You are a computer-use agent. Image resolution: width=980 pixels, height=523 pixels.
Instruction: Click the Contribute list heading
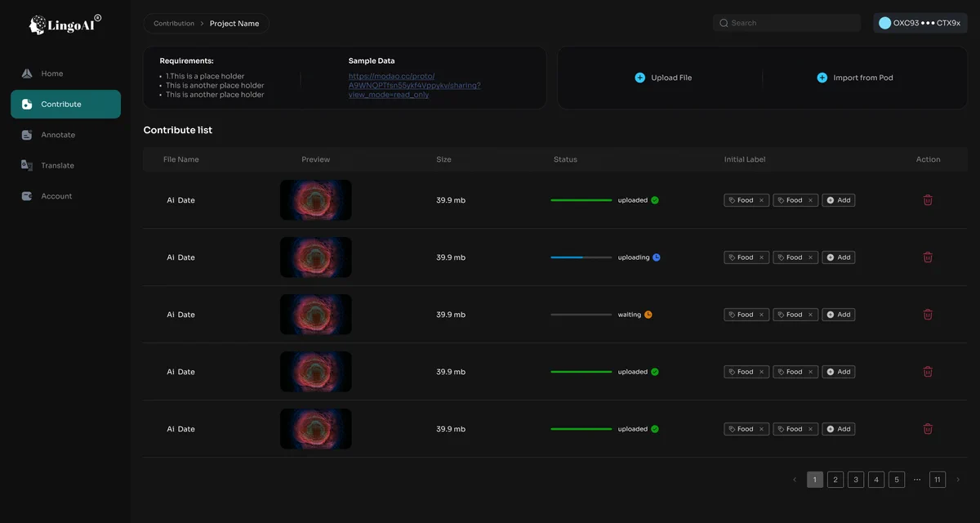tap(178, 130)
